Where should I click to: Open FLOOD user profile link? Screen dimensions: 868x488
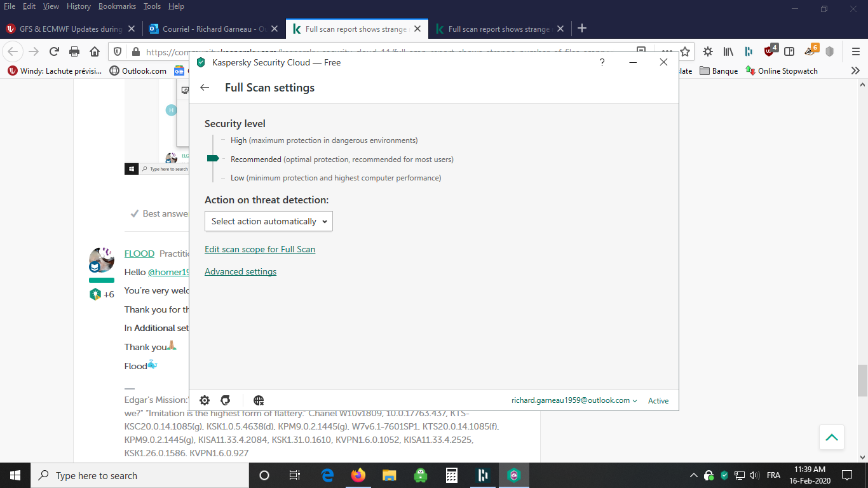[139, 254]
